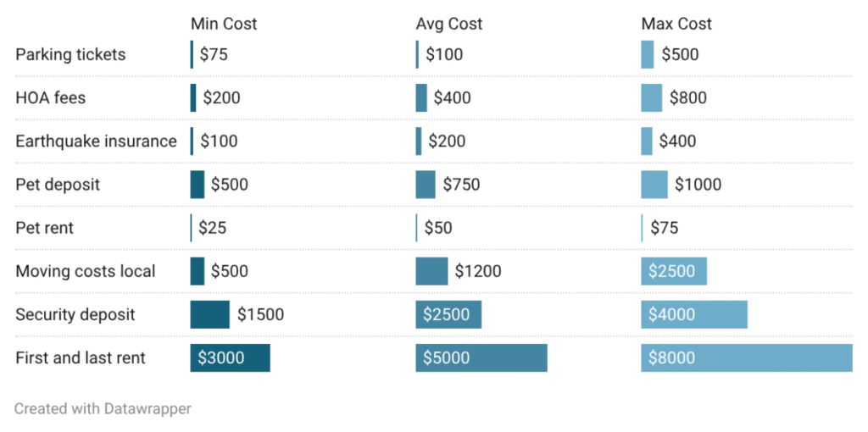Click the $1500 security deposit min value
The width and height of the screenshot is (868, 432).
pos(260,314)
